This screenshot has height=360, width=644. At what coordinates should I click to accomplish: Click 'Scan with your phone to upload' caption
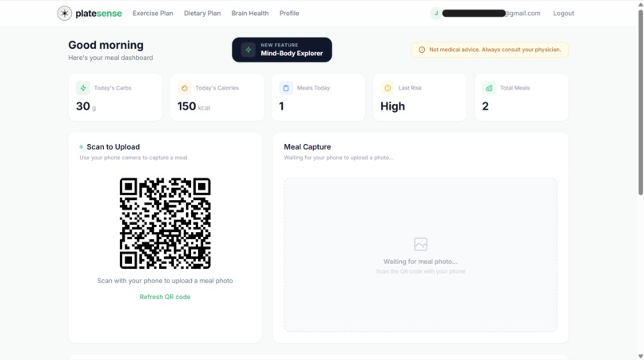click(x=165, y=281)
